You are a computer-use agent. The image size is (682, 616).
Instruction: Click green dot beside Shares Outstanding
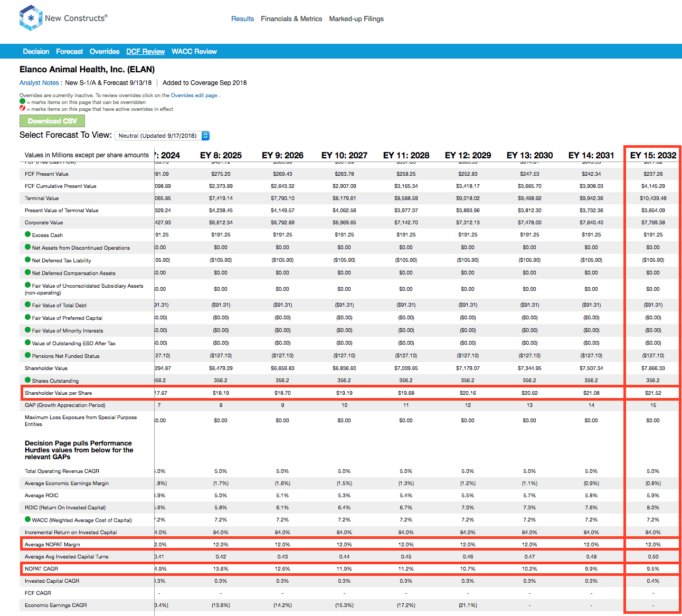coord(28,380)
